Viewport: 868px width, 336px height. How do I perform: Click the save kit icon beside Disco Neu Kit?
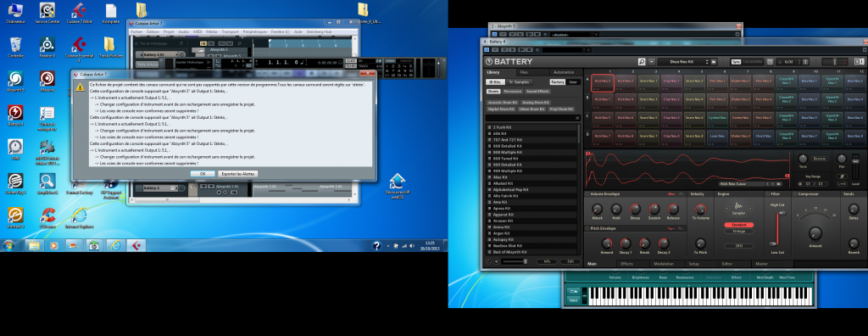[714, 62]
